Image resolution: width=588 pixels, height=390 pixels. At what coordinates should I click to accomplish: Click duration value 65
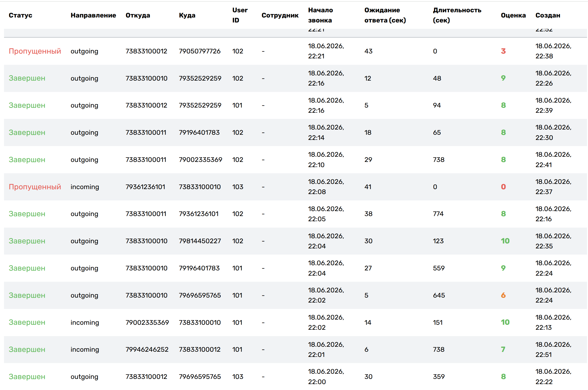436,132
